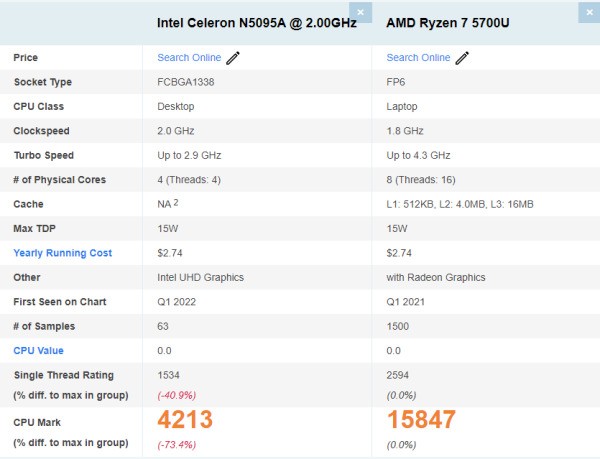Screen dimensions: 600x459
Task: Click the CPU Mark row label
Action: [37, 422]
